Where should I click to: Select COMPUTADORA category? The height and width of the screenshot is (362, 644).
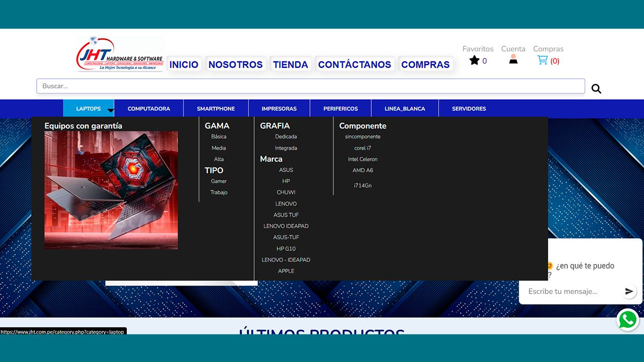click(x=149, y=109)
